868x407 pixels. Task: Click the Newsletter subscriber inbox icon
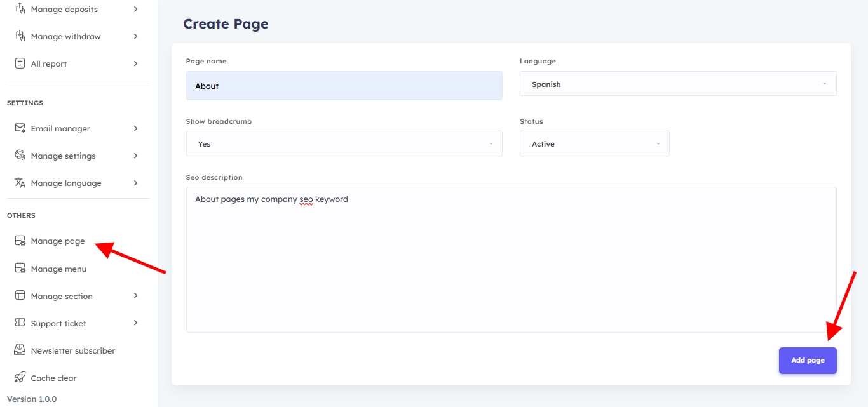click(20, 350)
